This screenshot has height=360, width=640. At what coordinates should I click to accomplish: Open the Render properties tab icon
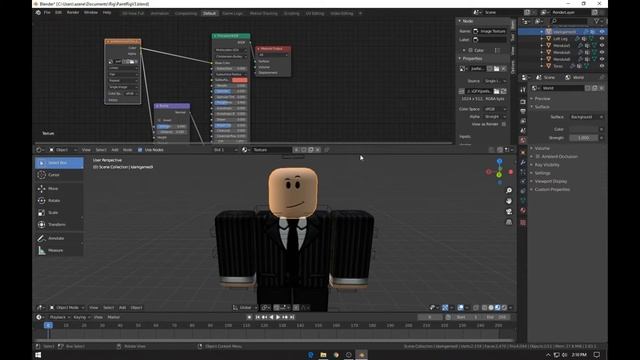click(x=523, y=101)
